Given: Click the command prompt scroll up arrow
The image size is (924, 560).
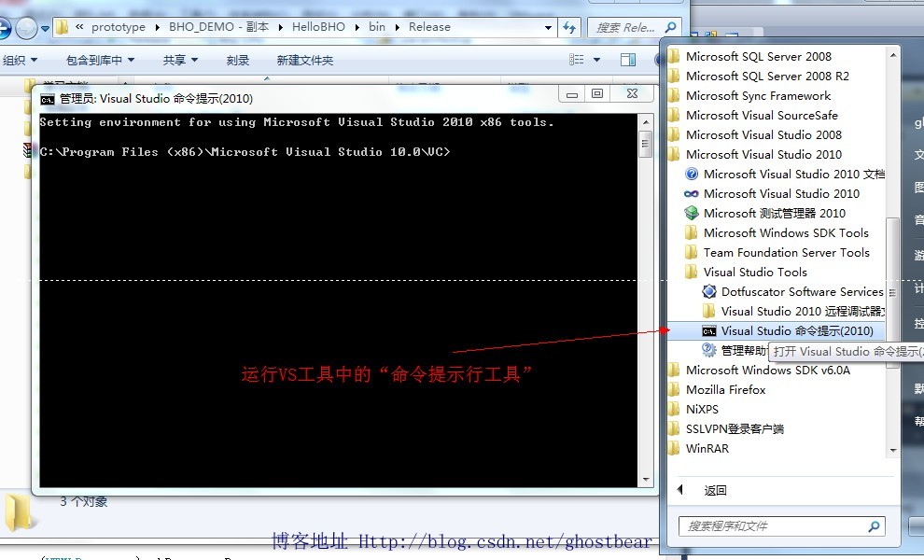Looking at the screenshot, I should (x=646, y=122).
